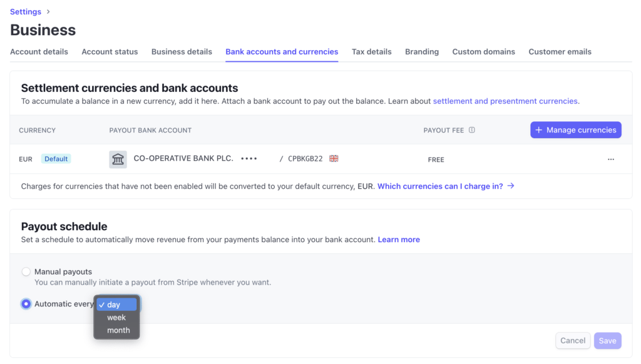Select day option in dropdown

pos(116,305)
